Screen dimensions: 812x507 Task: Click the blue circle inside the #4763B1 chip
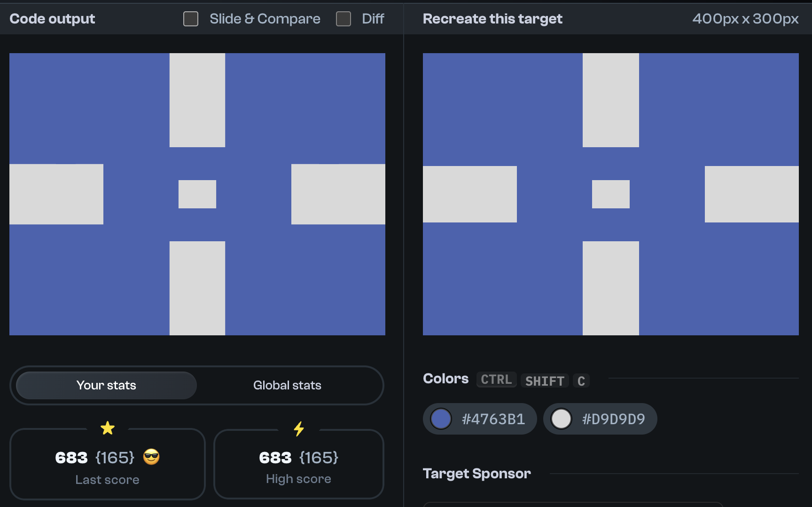pos(441,419)
